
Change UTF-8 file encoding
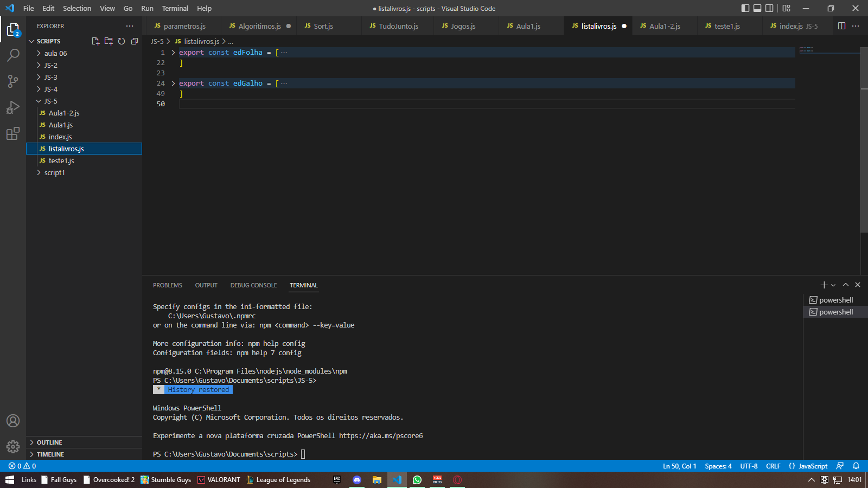pos(749,466)
